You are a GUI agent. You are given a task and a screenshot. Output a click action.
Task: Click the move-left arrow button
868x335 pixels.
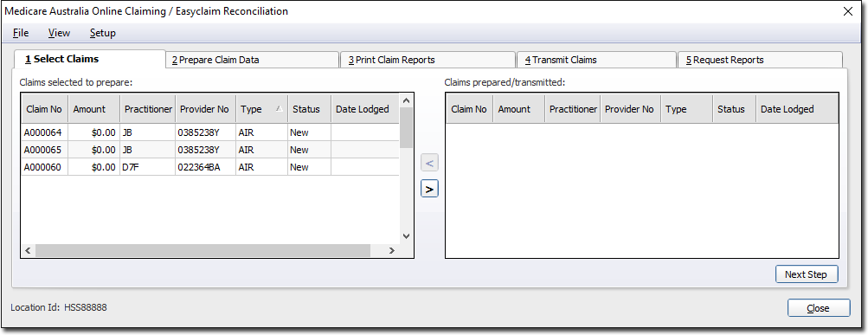click(x=429, y=164)
